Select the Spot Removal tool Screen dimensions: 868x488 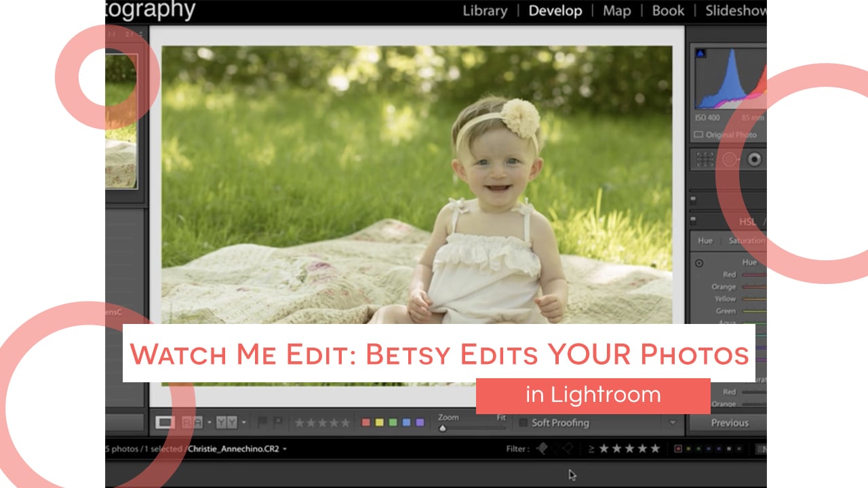coord(730,159)
